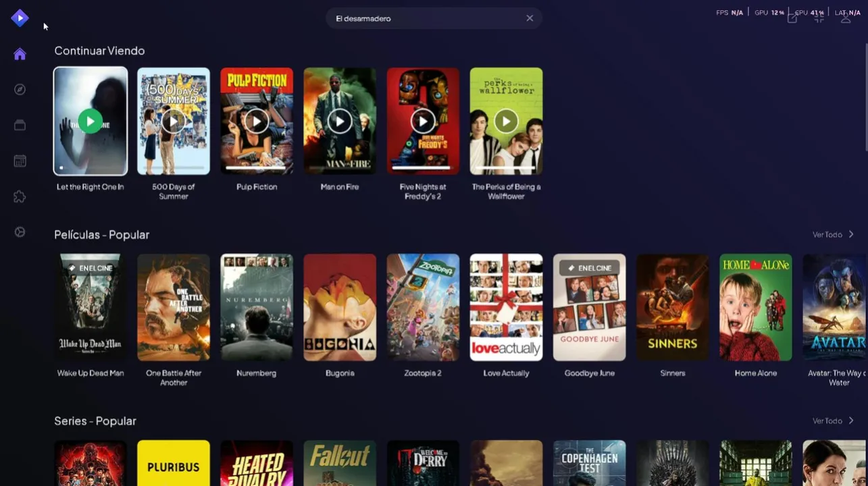Open the Goodbye June poster
Image resolution: width=868 pixels, height=486 pixels.
point(589,307)
